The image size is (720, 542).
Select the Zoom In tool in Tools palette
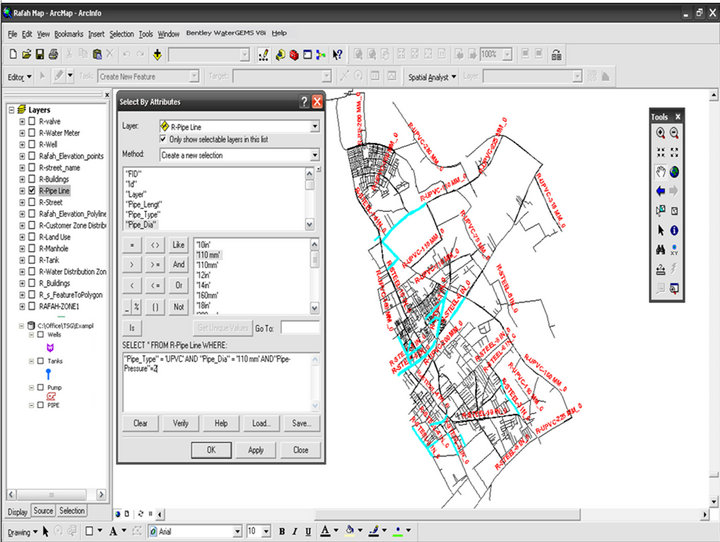tap(659, 133)
